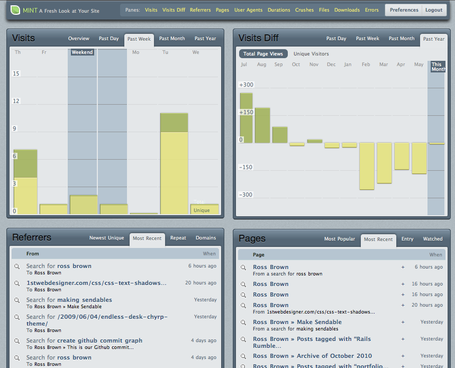Click magnifier icon beside 'making sendables' search
Image resolution: width=455 pixels, height=368 pixels.
click(x=17, y=300)
